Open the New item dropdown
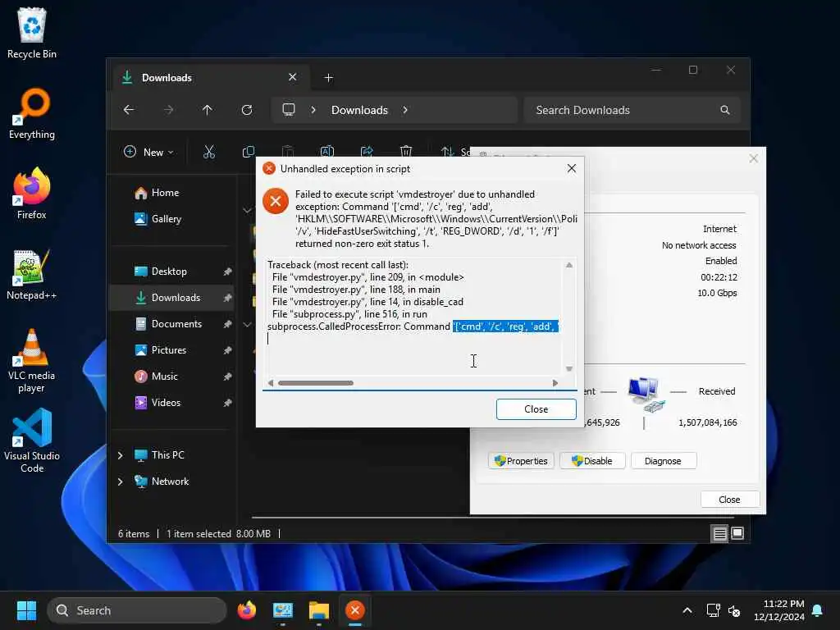840x630 pixels. pos(148,152)
